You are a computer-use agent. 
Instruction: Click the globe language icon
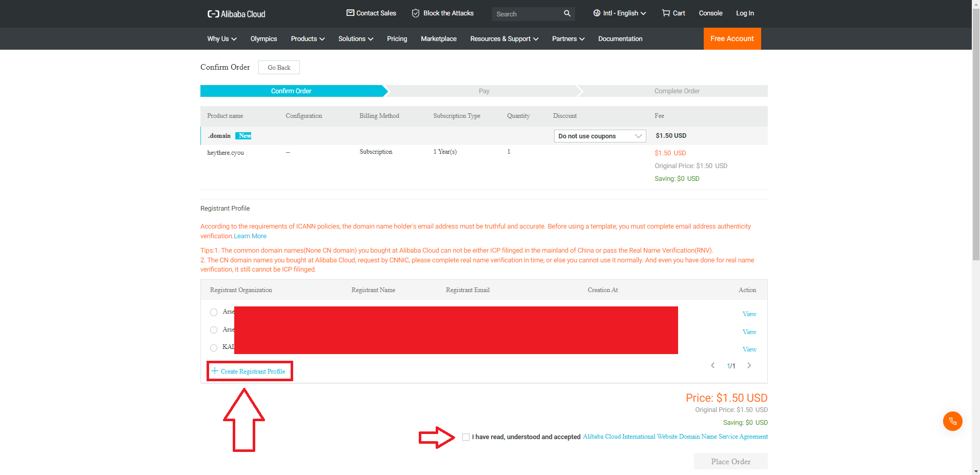pos(597,13)
